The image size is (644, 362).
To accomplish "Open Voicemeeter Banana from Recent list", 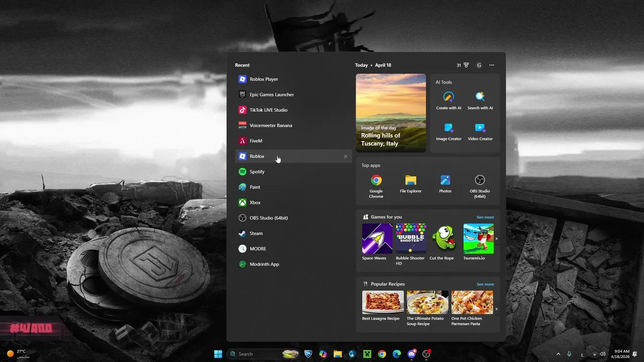I will [x=293, y=125].
